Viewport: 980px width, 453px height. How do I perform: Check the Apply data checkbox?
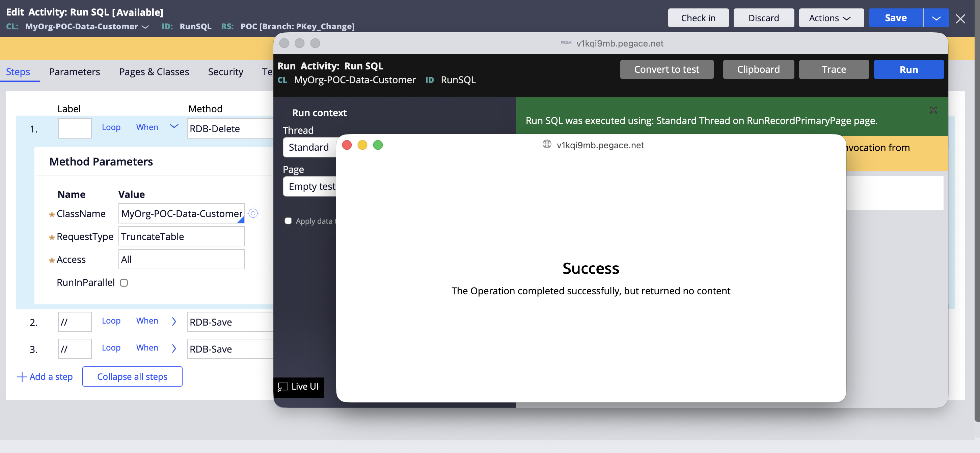pos(288,221)
